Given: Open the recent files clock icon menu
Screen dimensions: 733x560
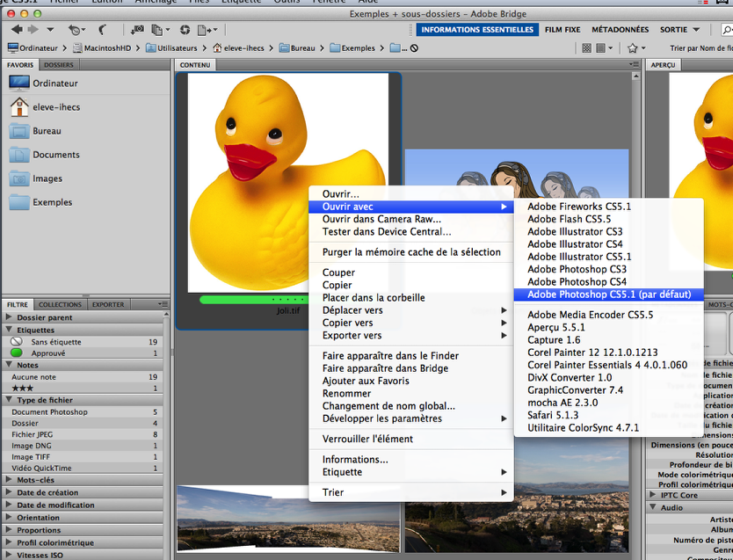Looking at the screenshot, I should click(76, 30).
